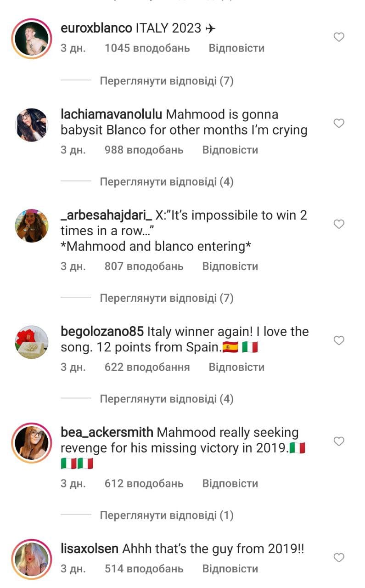
Task: Tap _arbesahajdari_ profile photo
Action: [32, 226]
